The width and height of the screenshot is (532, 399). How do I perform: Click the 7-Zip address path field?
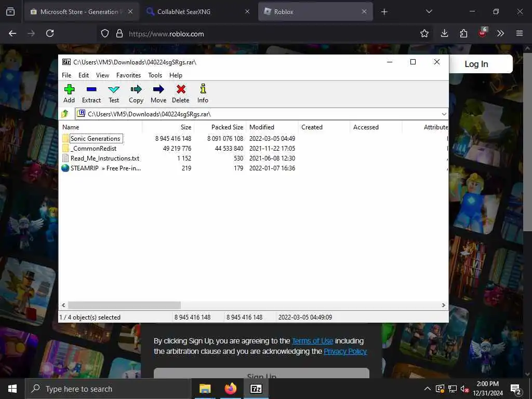tap(261, 114)
